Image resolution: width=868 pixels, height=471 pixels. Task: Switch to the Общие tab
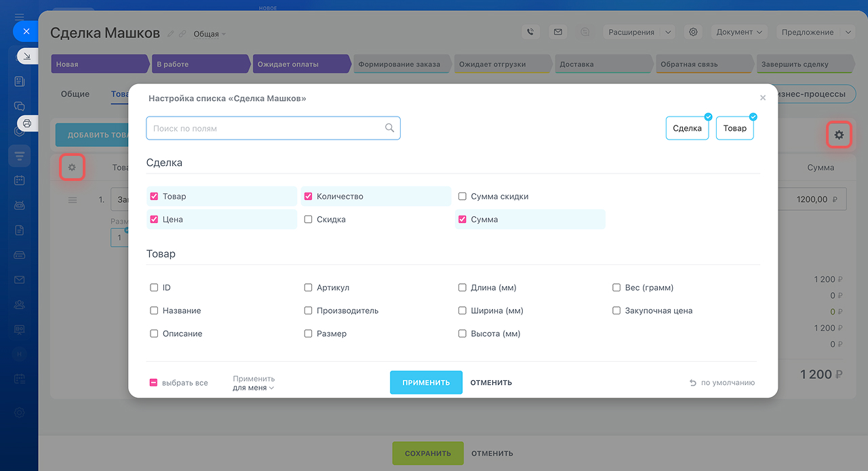(x=75, y=94)
